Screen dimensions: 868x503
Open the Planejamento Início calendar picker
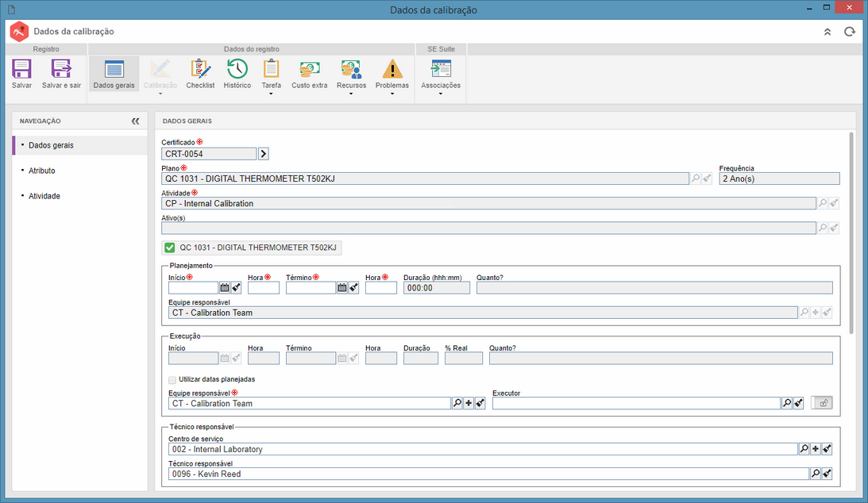224,288
